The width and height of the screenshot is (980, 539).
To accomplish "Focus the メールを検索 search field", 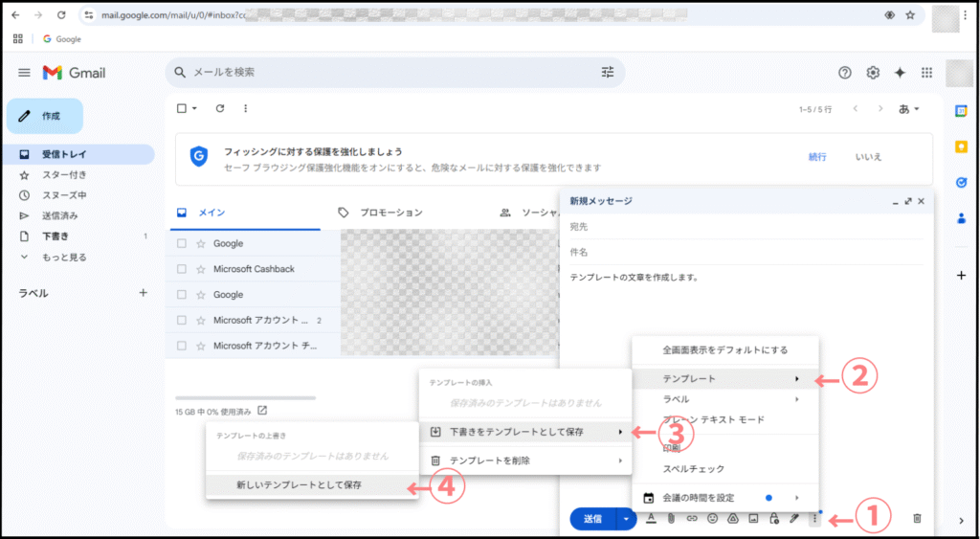I will coord(393,73).
